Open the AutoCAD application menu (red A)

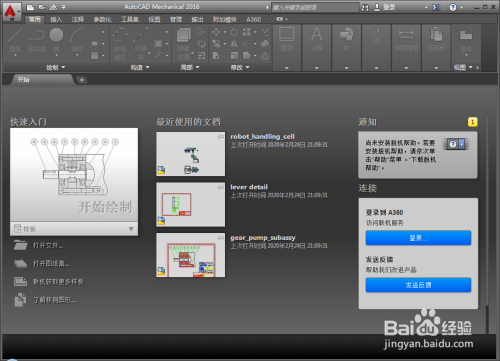[x=11, y=12]
